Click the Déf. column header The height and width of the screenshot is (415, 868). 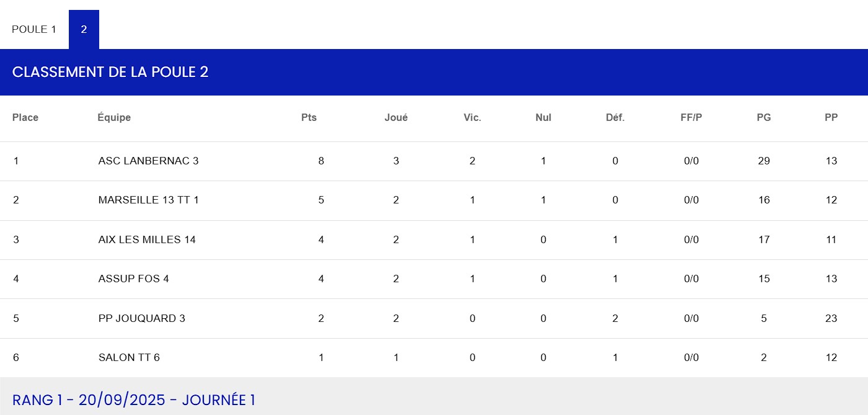click(615, 117)
